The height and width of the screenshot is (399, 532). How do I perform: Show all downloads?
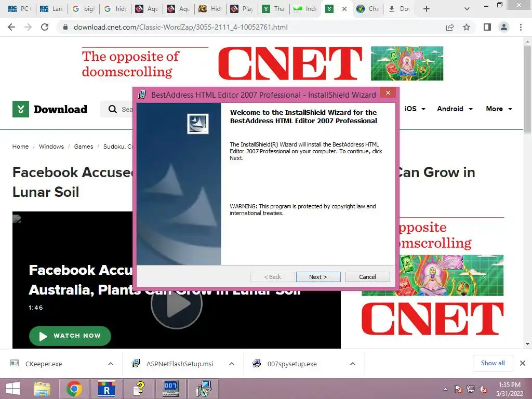click(x=493, y=363)
